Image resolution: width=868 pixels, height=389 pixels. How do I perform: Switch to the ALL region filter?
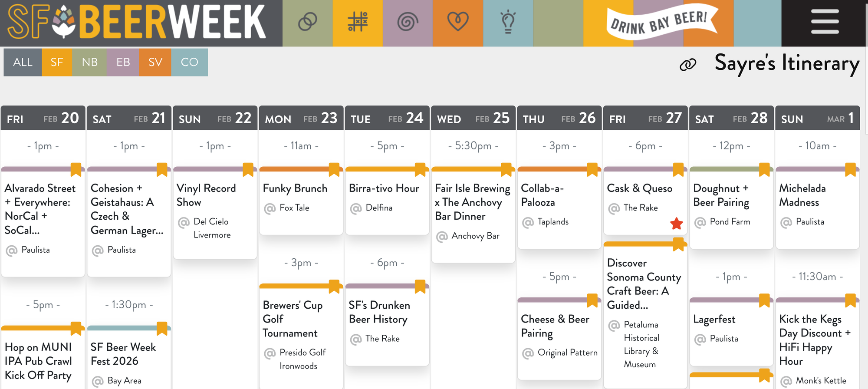pos(23,62)
